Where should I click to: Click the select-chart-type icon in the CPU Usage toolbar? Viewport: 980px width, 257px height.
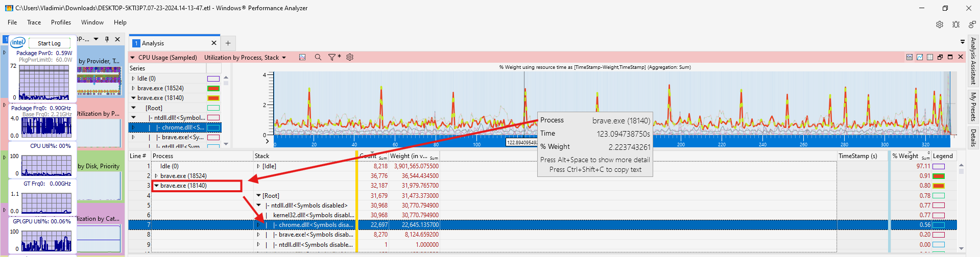point(302,57)
